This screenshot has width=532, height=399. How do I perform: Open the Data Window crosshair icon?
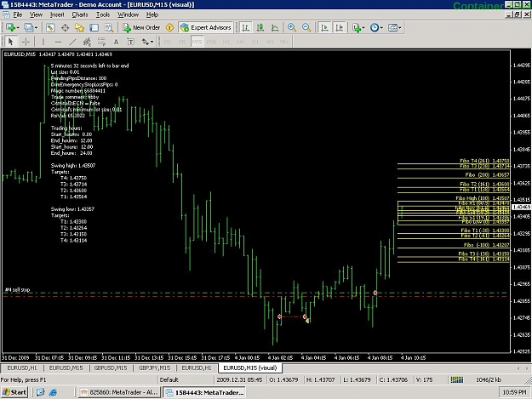click(65, 27)
